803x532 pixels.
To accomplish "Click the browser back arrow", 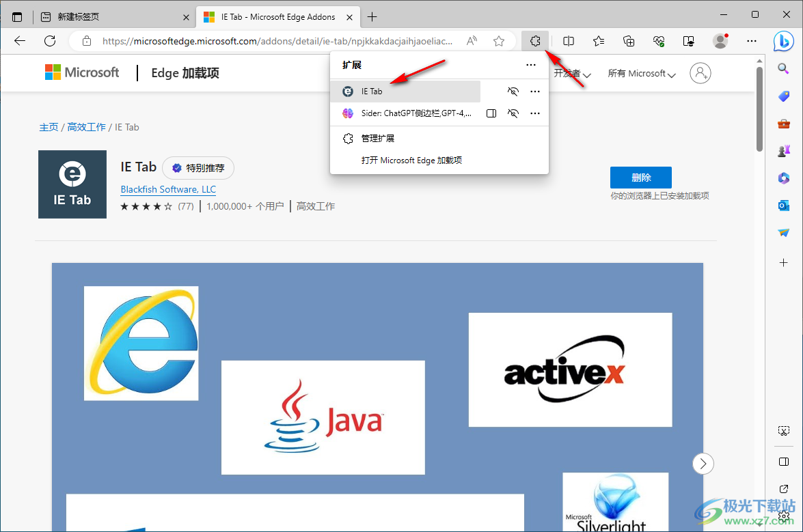I will click(x=19, y=41).
